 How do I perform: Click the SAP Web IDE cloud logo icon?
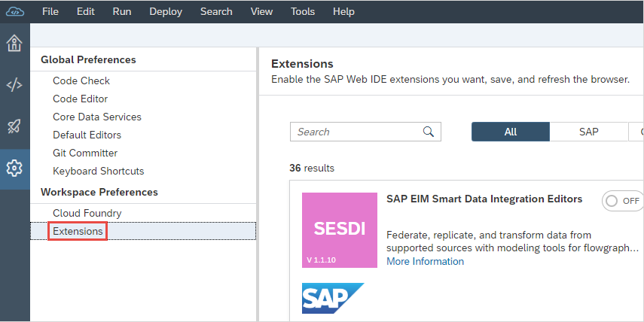15,12
